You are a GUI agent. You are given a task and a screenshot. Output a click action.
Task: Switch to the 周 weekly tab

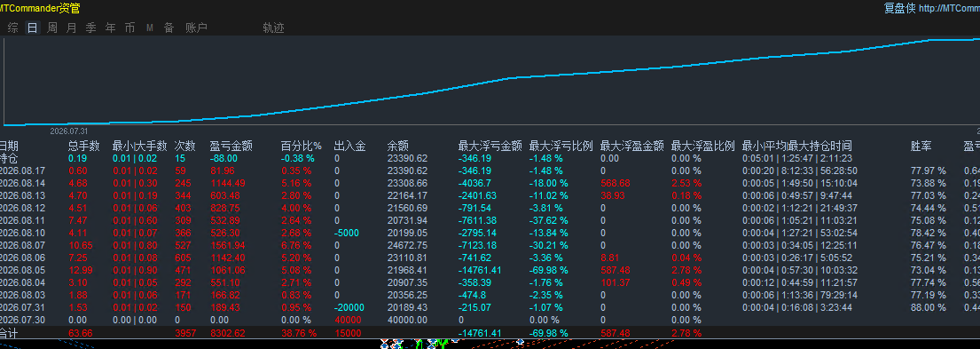(x=52, y=28)
